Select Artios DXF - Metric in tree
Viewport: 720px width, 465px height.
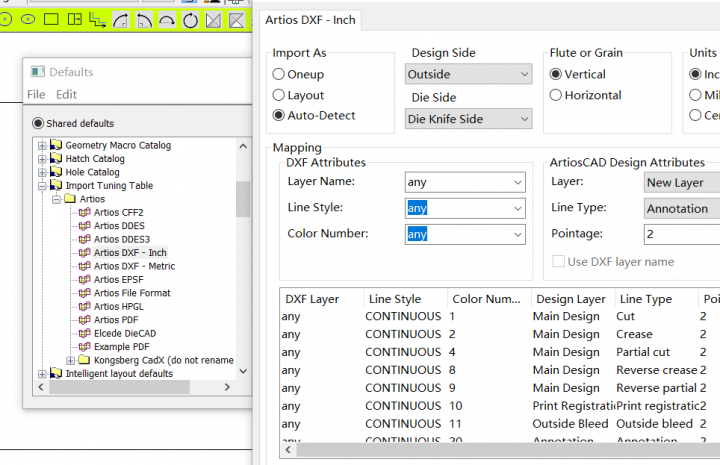click(134, 267)
